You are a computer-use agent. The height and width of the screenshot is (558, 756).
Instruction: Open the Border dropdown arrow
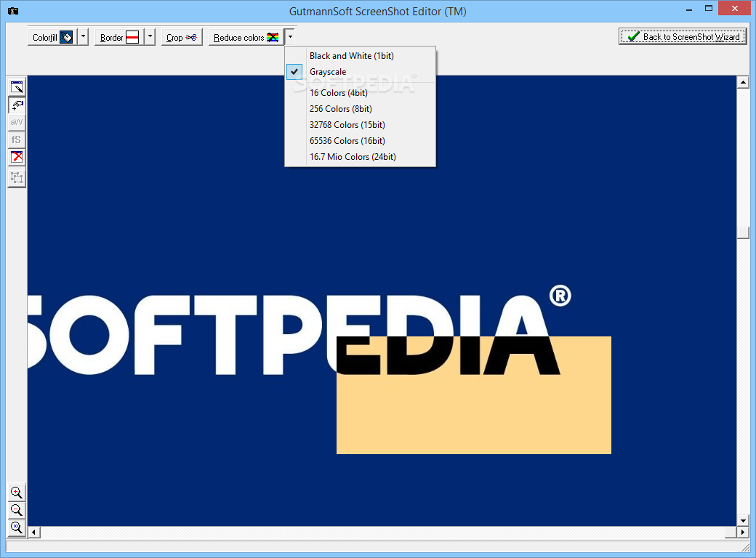point(150,37)
